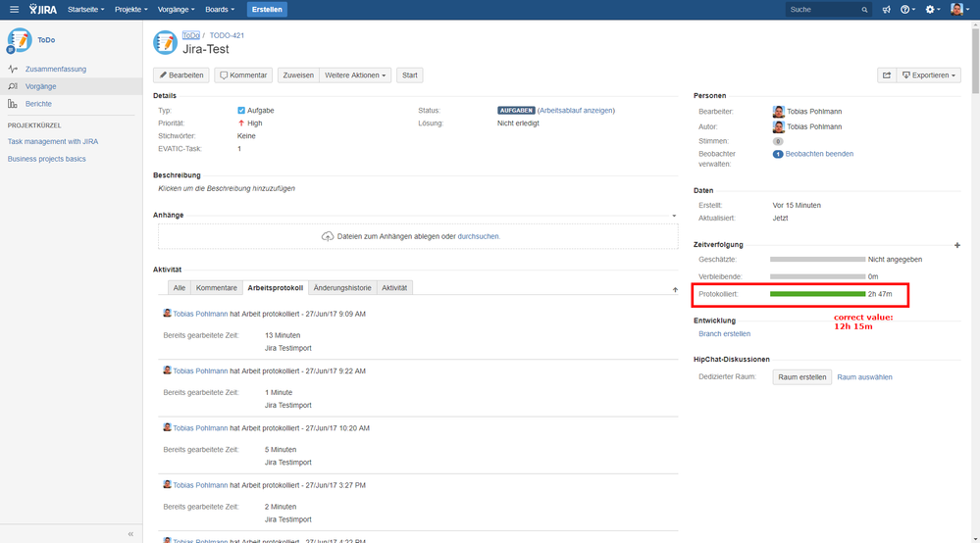The width and height of the screenshot is (980, 543).
Task: Click the Zuweisen button
Action: (x=298, y=74)
